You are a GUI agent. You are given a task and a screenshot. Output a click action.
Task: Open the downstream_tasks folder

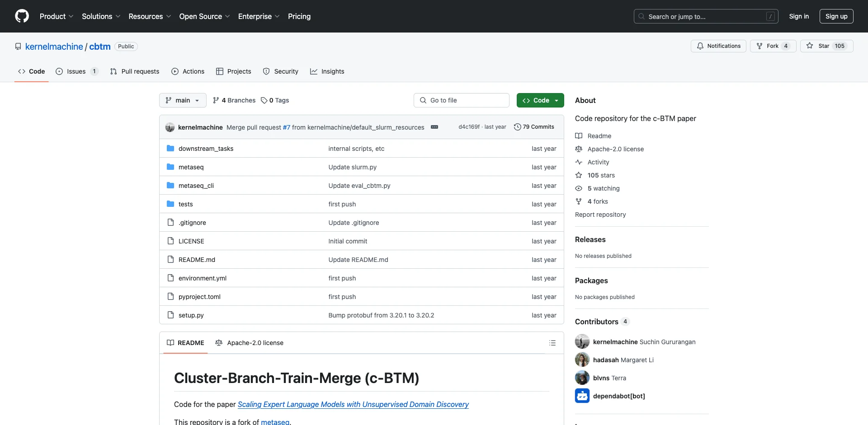click(x=206, y=149)
